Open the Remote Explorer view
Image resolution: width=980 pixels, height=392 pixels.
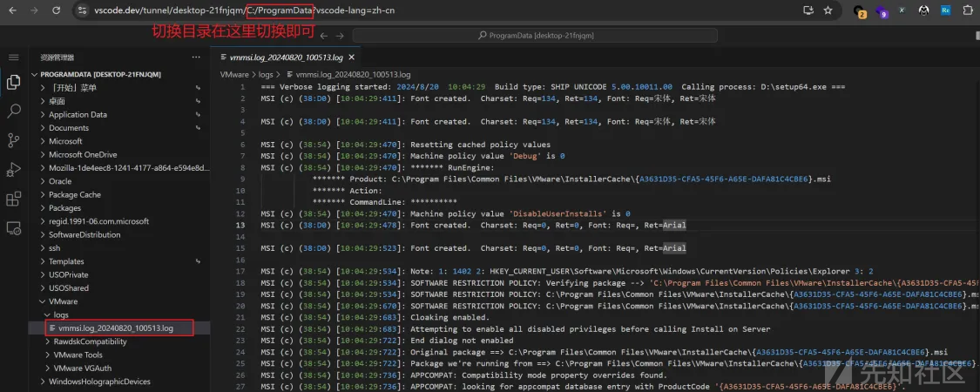[x=13, y=228]
